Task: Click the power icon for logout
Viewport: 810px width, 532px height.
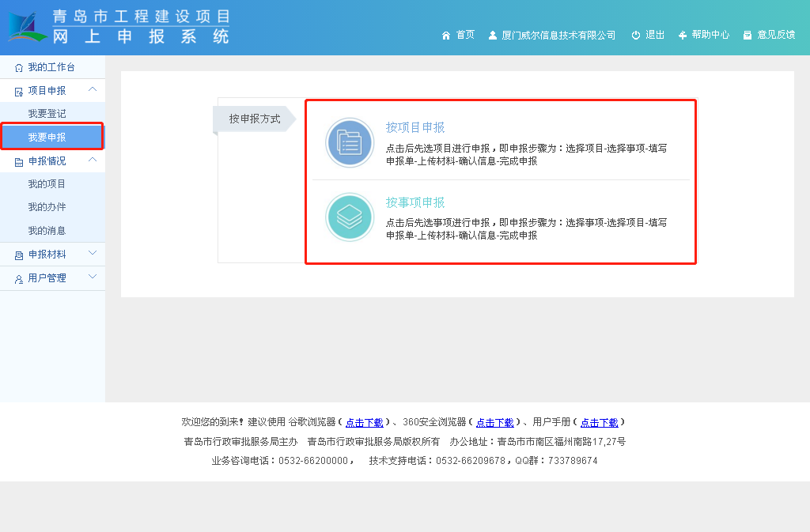Action: 635,36
